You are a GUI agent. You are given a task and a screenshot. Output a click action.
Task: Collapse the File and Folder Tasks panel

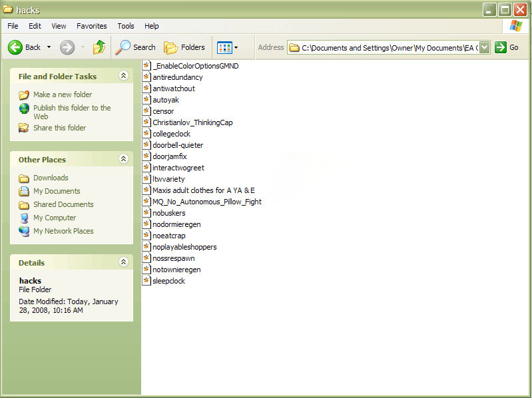pyautogui.click(x=123, y=76)
